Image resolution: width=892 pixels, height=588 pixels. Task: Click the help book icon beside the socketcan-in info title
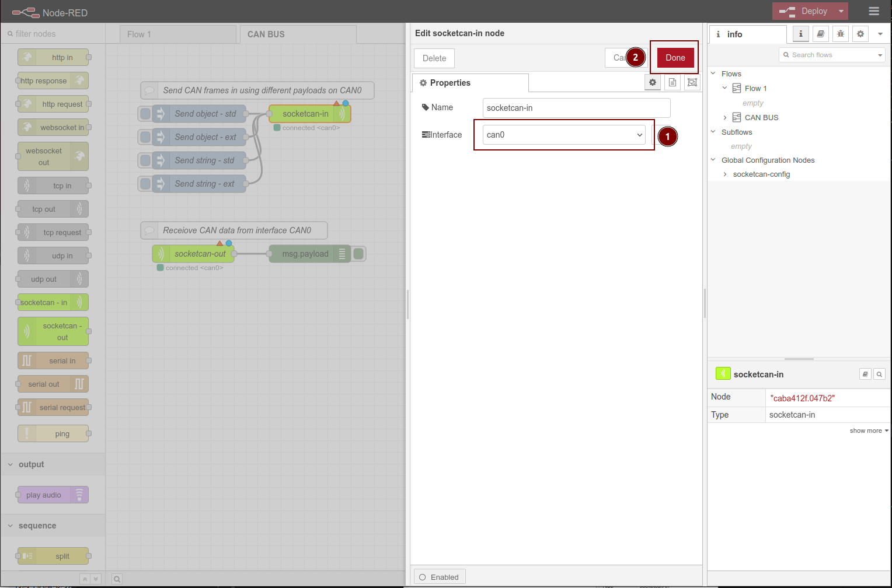click(866, 374)
